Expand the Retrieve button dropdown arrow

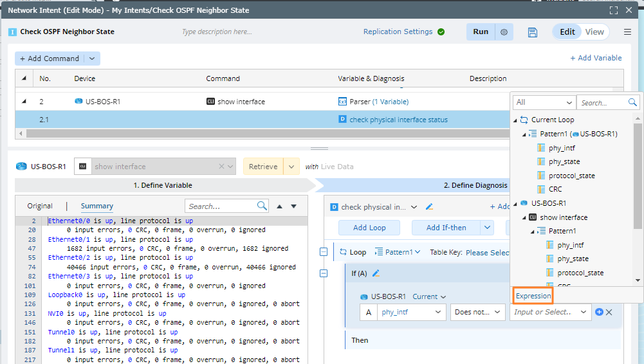(x=291, y=167)
